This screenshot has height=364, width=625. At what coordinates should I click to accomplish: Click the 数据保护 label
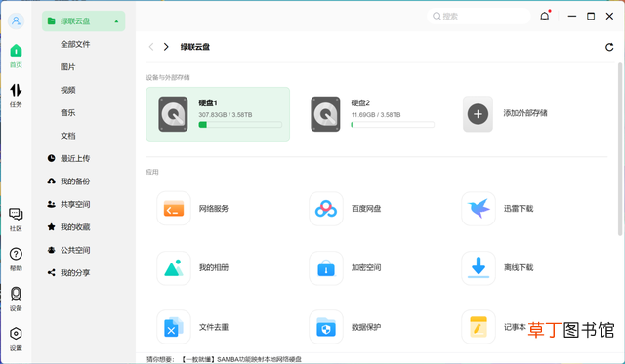366,327
